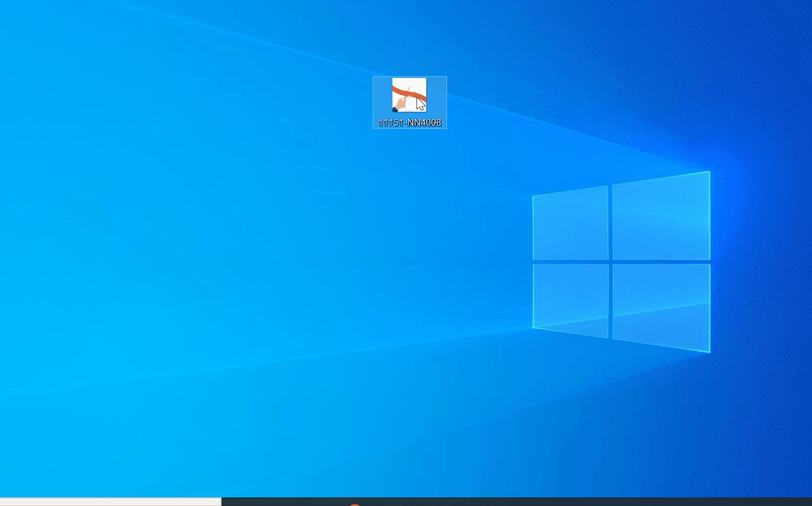Click the far right end of the taskbar

pos(805,502)
